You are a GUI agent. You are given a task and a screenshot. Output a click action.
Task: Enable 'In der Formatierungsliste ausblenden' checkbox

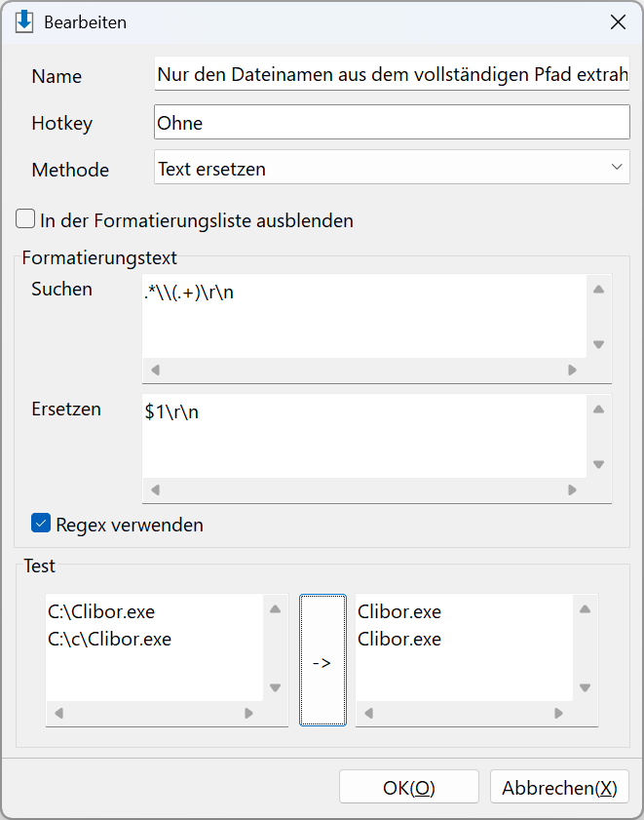[x=25, y=219]
